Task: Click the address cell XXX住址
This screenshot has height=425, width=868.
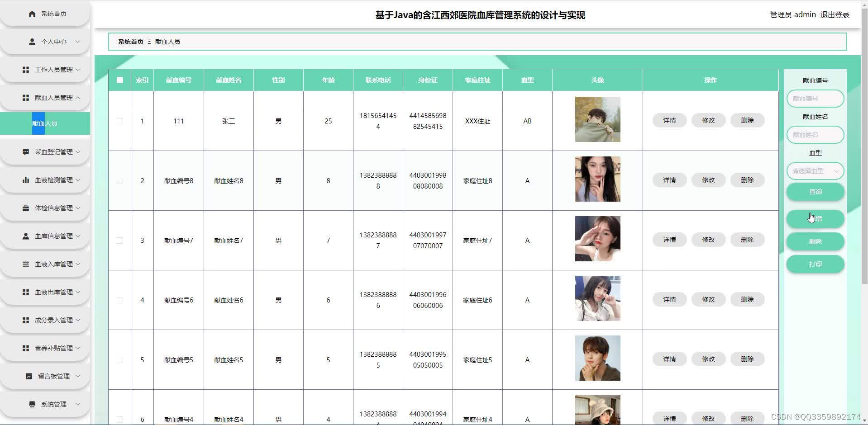Action: (477, 121)
